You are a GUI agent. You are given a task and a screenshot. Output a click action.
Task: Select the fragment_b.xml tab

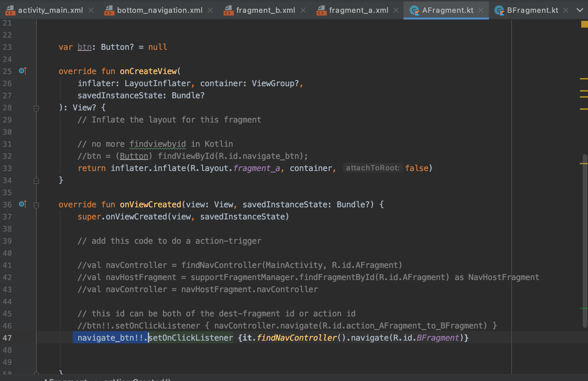click(x=266, y=10)
